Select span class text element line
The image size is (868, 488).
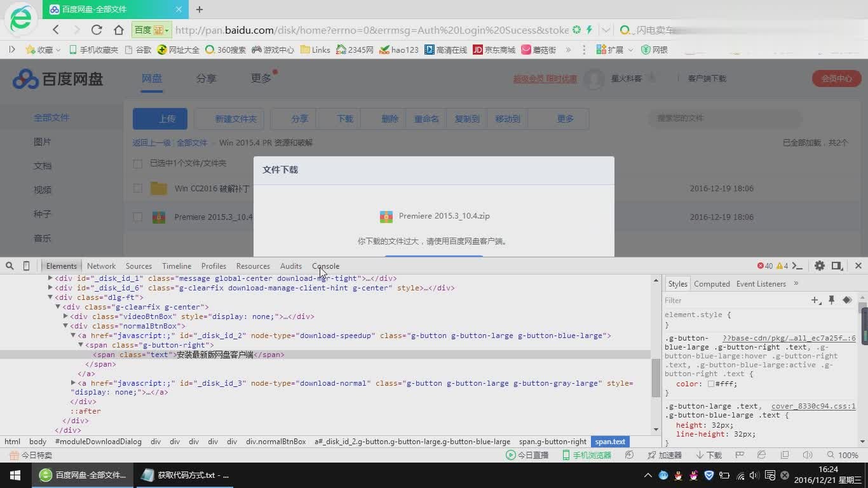coord(325,355)
